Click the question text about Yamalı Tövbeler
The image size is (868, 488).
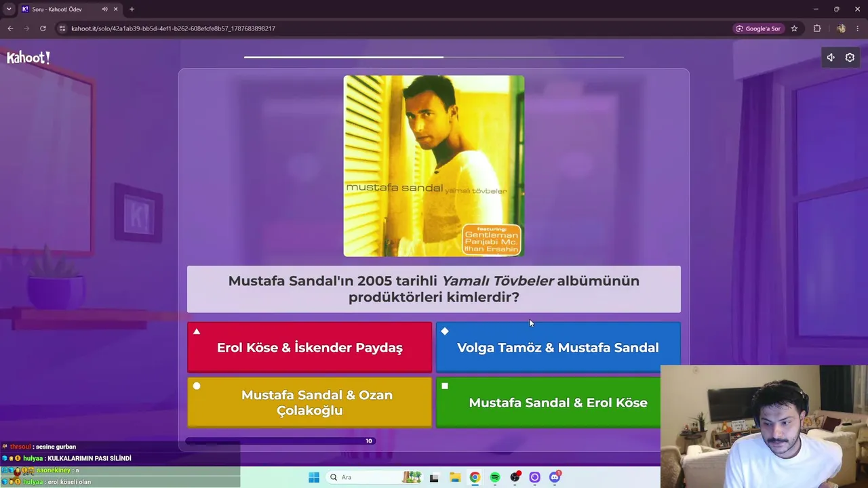click(434, 289)
